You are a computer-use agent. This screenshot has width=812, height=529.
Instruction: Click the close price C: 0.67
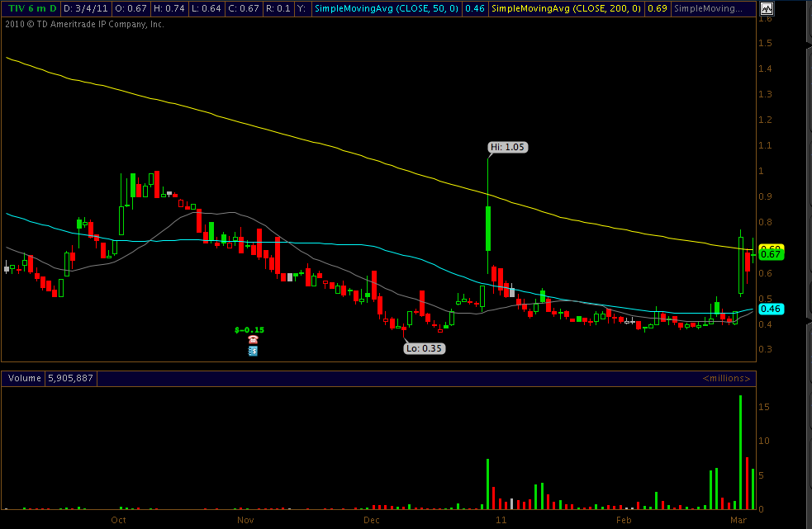pyautogui.click(x=244, y=9)
